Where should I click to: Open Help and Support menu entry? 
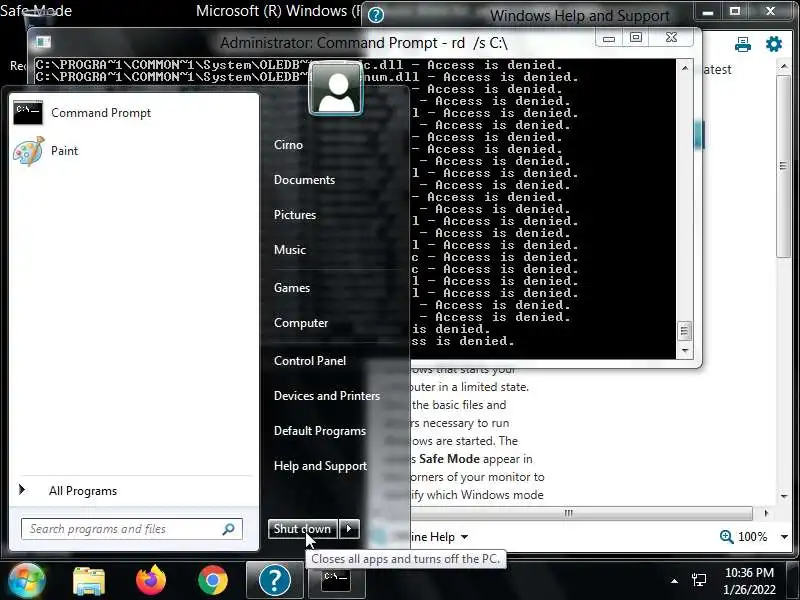pyautogui.click(x=320, y=466)
